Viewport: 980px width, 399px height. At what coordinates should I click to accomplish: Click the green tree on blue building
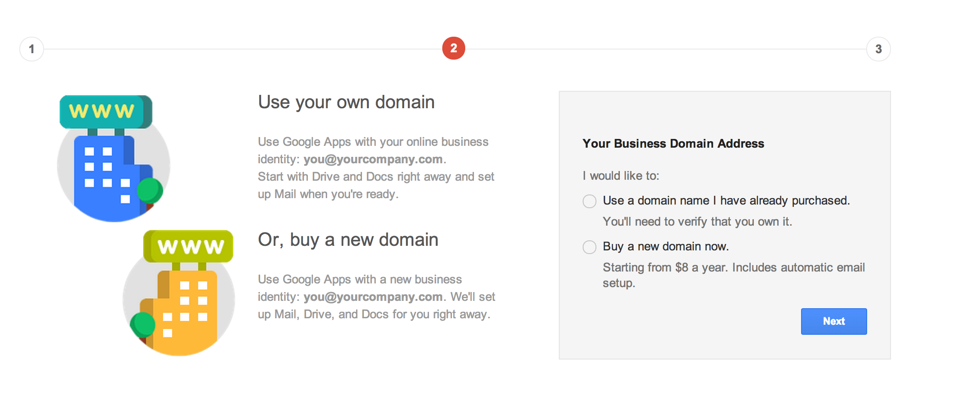(150, 190)
